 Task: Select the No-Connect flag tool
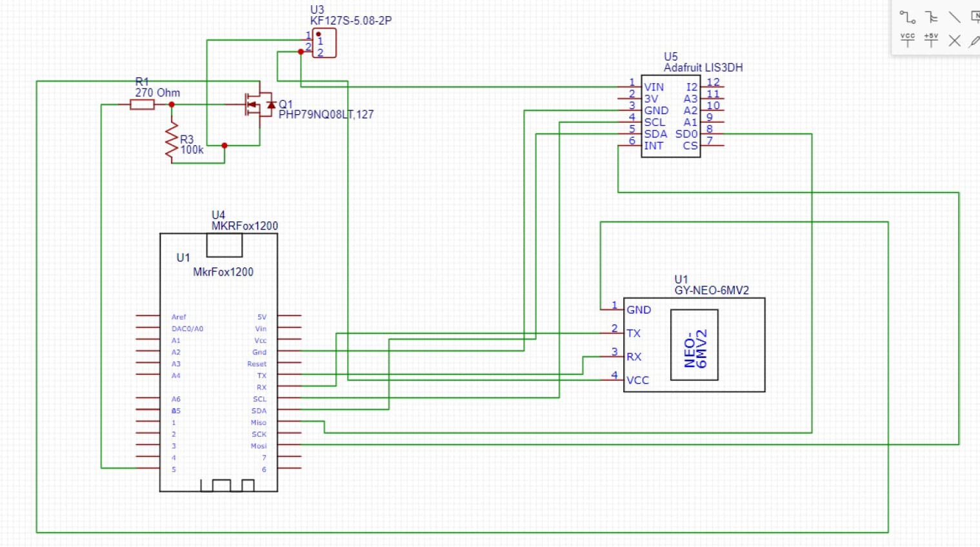[x=955, y=40]
